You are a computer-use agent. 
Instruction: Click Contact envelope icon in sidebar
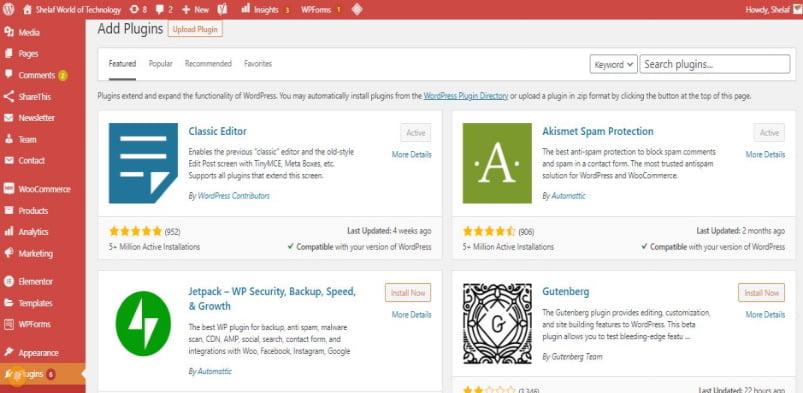9,160
